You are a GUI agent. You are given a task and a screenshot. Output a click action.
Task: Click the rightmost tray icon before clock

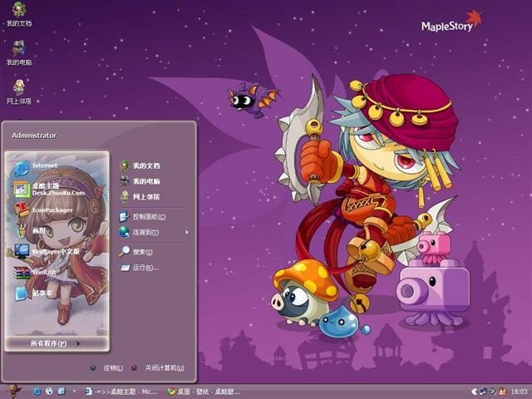tap(502, 392)
